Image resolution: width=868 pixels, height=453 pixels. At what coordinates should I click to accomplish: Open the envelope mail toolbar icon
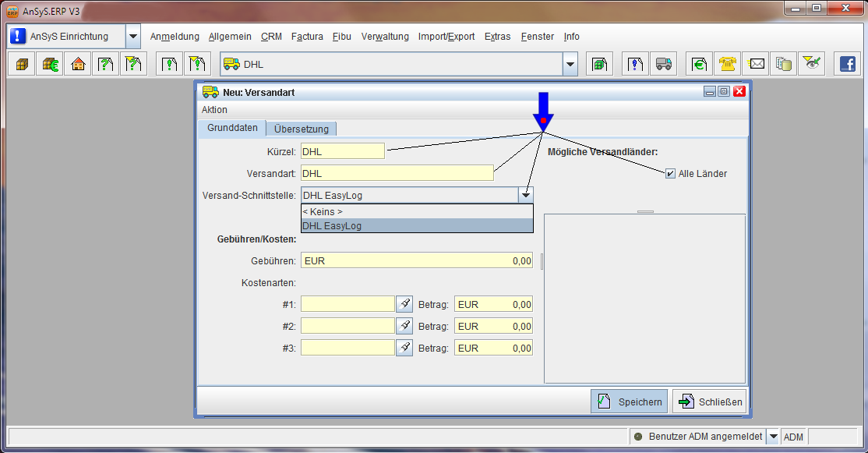point(757,64)
